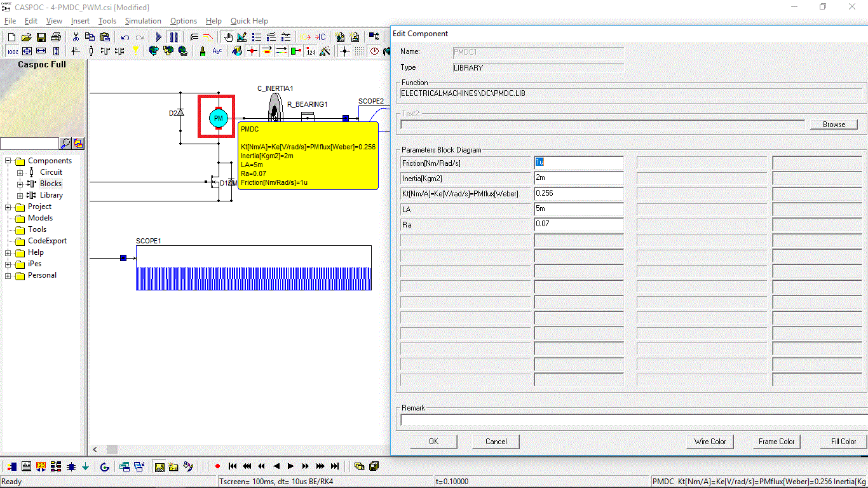Click the Save diskette icon
The height and width of the screenshot is (488, 868).
[x=41, y=37]
